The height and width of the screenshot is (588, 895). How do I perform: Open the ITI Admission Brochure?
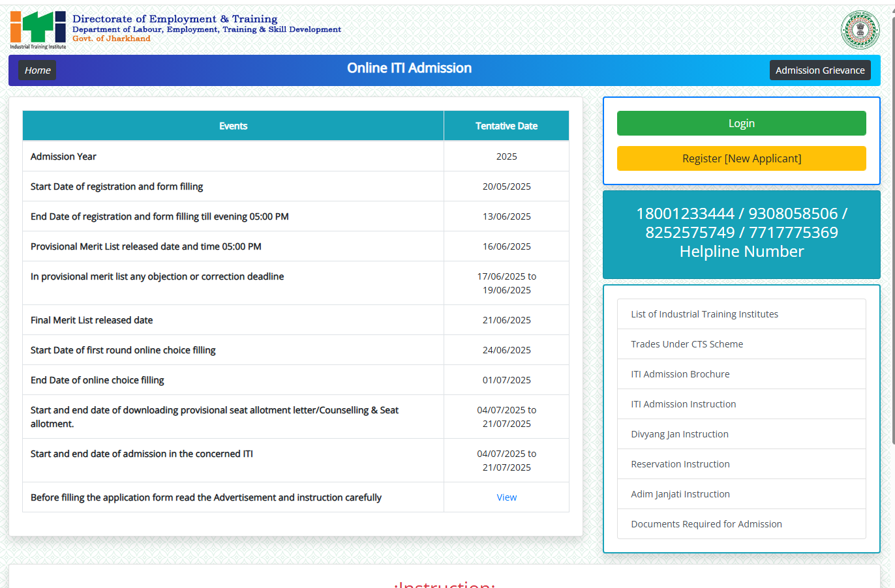(680, 374)
